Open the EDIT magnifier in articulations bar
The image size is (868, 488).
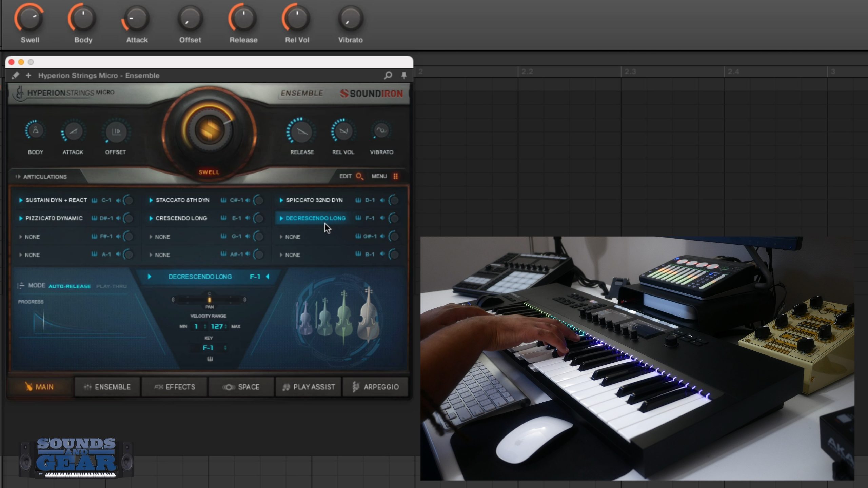click(x=359, y=176)
